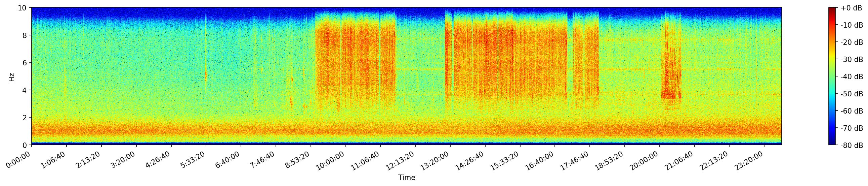The height and width of the screenshot is (186, 868).
Task: Click the dark red top of the colorbar
Action: point(832,9)
